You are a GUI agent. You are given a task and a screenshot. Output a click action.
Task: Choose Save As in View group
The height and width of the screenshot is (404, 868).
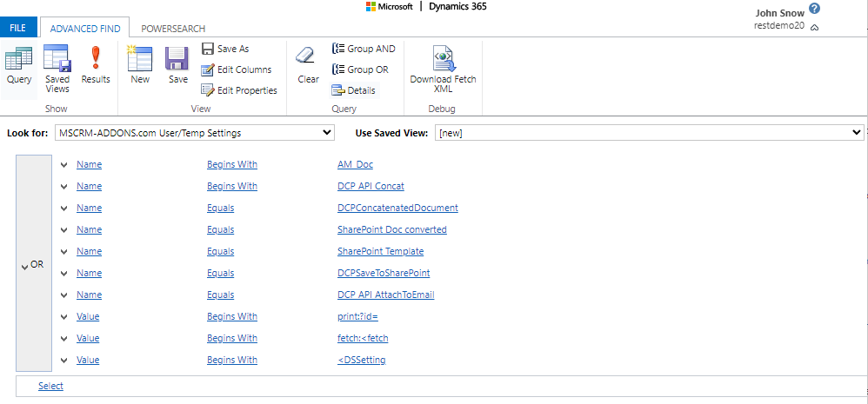tap(225, 49)
